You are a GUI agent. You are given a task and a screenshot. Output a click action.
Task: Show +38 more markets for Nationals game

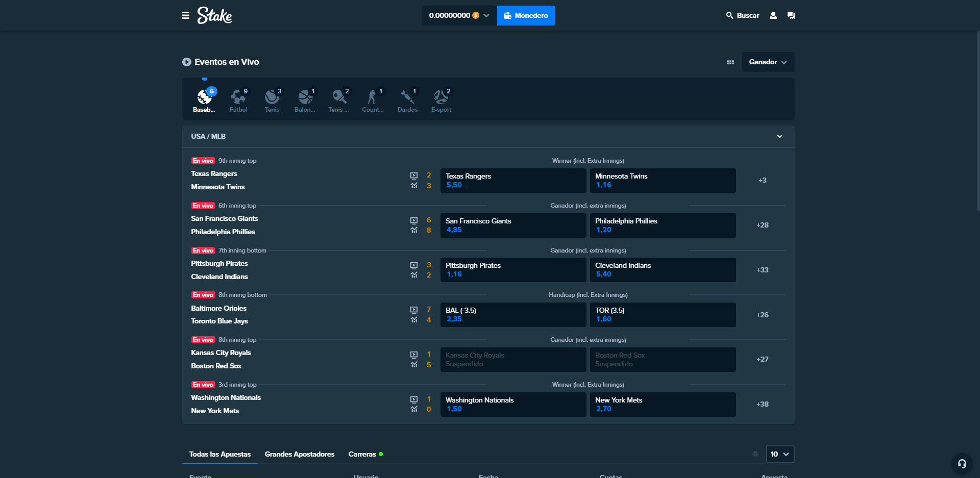tap(762, 404)
